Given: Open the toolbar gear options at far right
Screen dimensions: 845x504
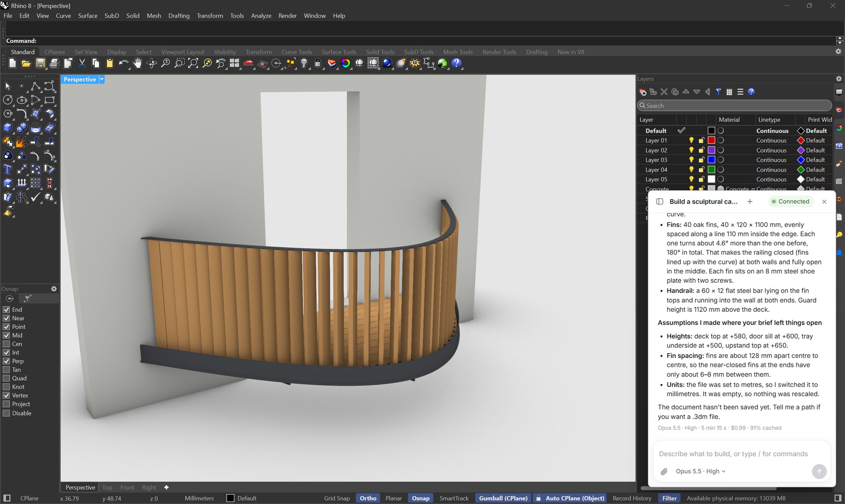Looking at the screenshot, I should pos(838,52).
